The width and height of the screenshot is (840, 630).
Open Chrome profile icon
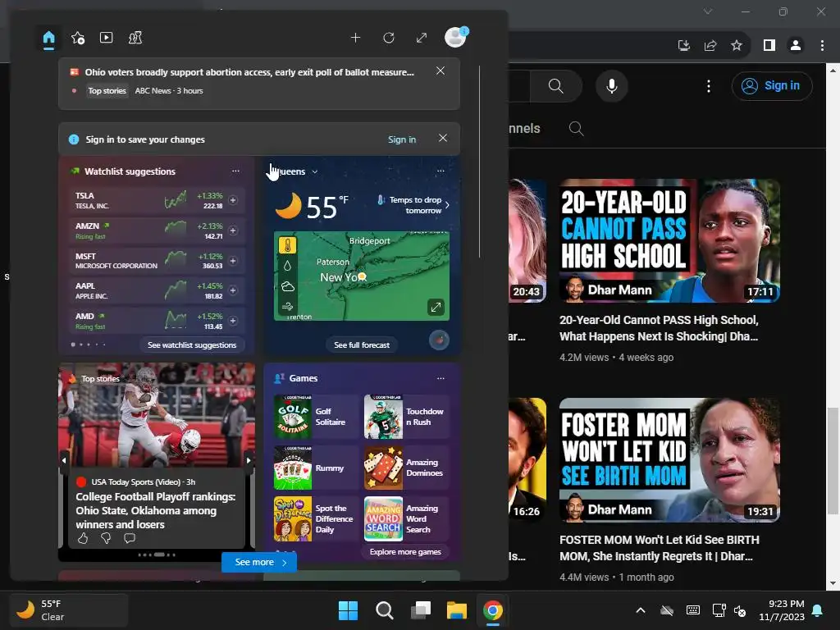[x=796, y=46]
